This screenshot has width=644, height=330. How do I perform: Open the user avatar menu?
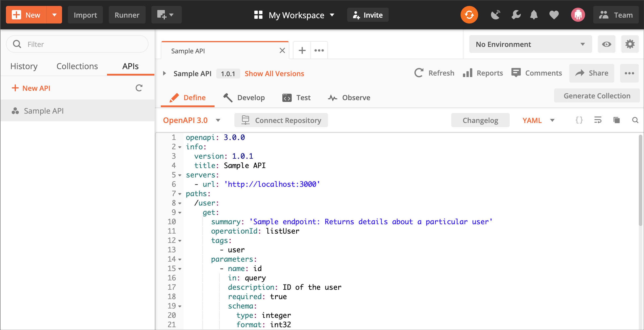click(578, 15)
